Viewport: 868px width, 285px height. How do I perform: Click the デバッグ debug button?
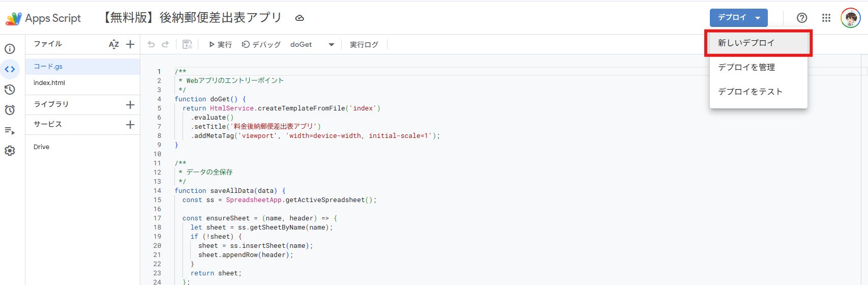click(261, 45)
